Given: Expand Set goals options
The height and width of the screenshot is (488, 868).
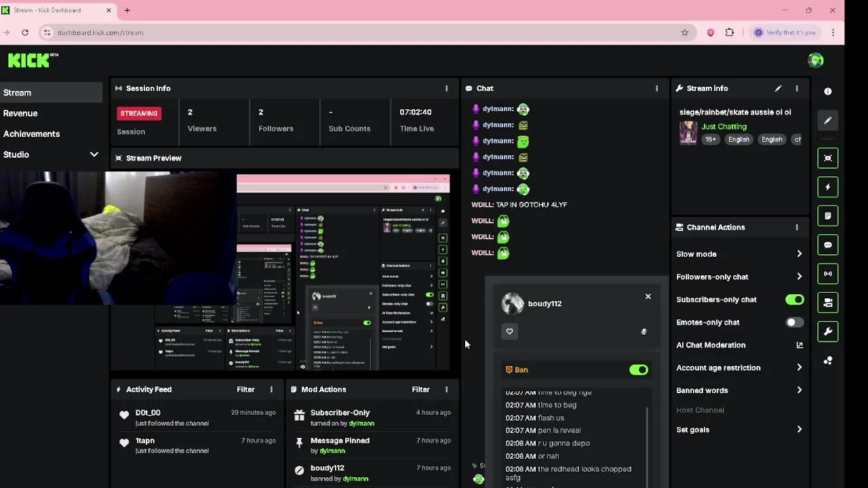Looking at the screenshot, I should pos(799,430).
